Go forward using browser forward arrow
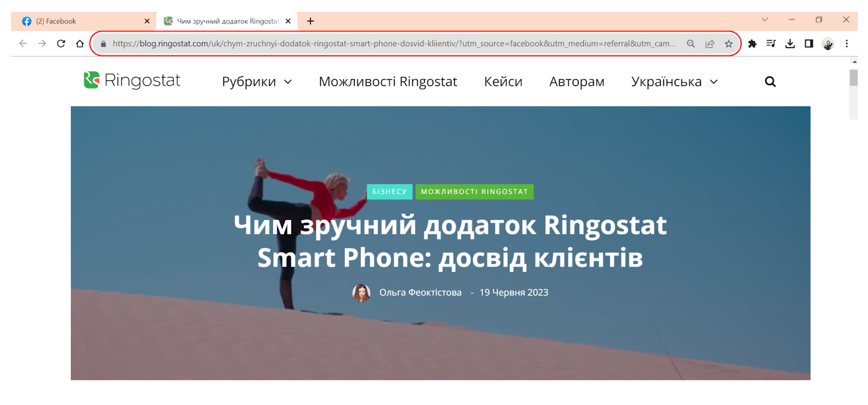 coord(42,43)
